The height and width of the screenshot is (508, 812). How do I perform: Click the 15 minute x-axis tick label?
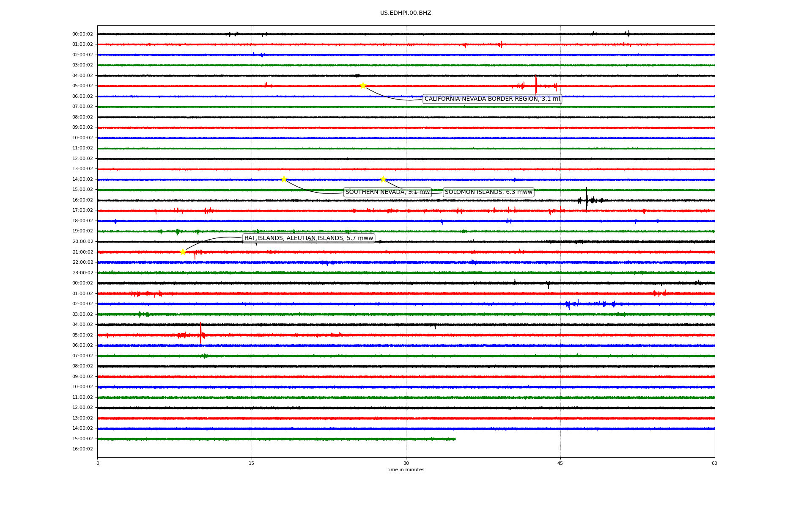[252, 463]
